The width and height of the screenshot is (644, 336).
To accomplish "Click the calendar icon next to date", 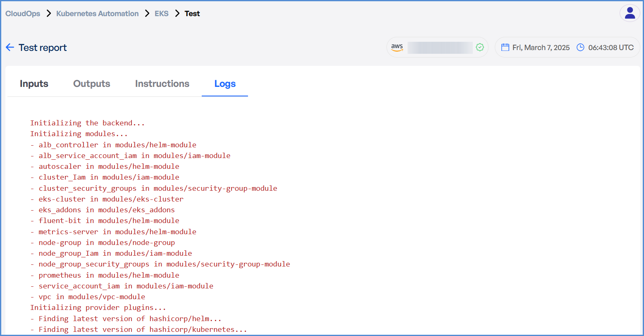I will [x=505, y=48].
